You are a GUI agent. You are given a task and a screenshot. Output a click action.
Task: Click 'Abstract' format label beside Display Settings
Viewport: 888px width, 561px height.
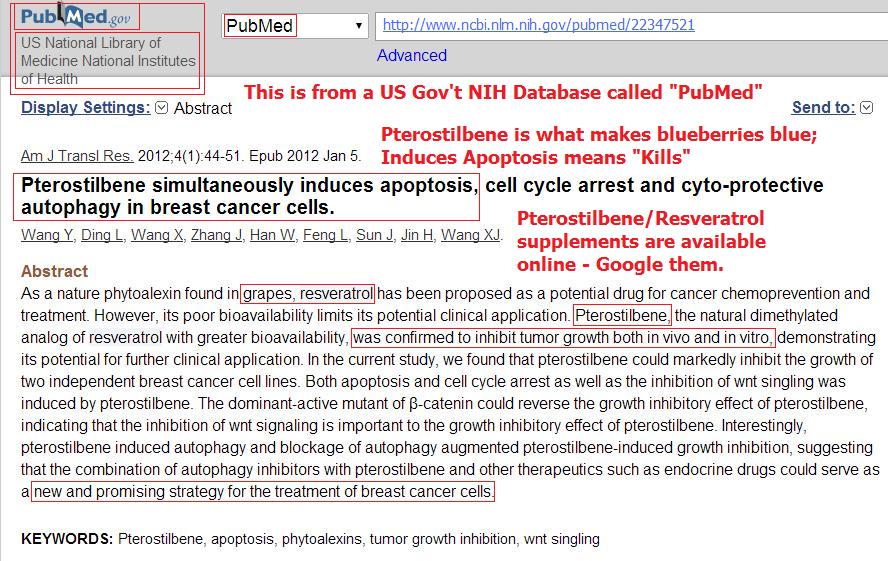pyautogui.click(x=203, y=108)
